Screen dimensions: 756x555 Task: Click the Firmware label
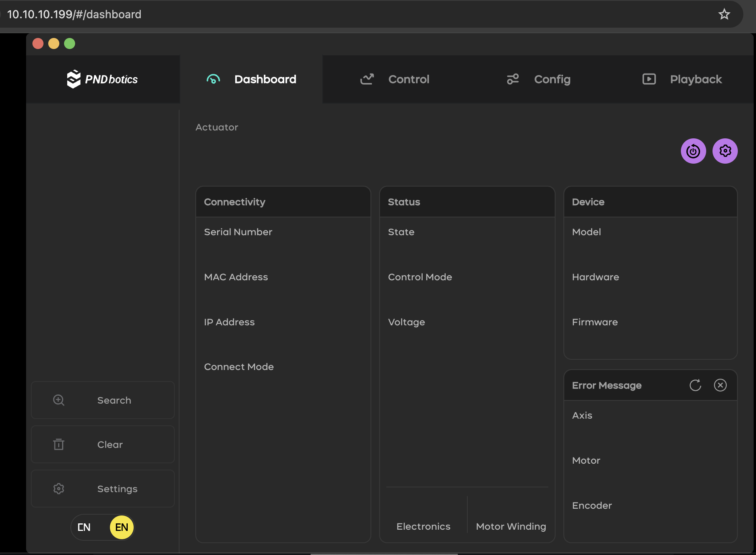pyautogui.click(x=595, y=322)
